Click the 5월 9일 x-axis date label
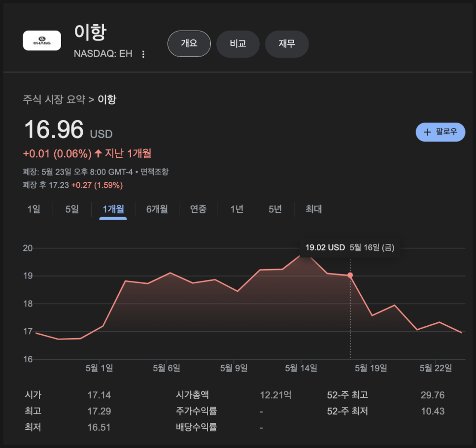This screenshot has width=476, height=448. [234, 368]
